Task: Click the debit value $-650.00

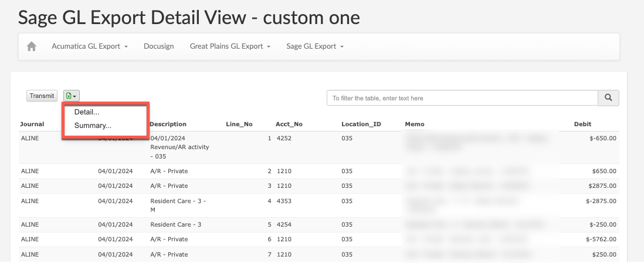Action: pyautogui.click(x=602, y=139)
